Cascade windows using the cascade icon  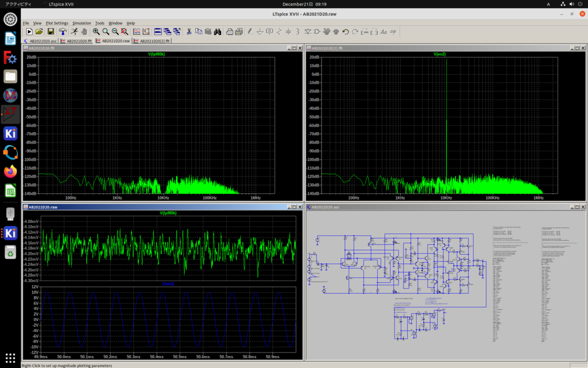pos(167,32)
